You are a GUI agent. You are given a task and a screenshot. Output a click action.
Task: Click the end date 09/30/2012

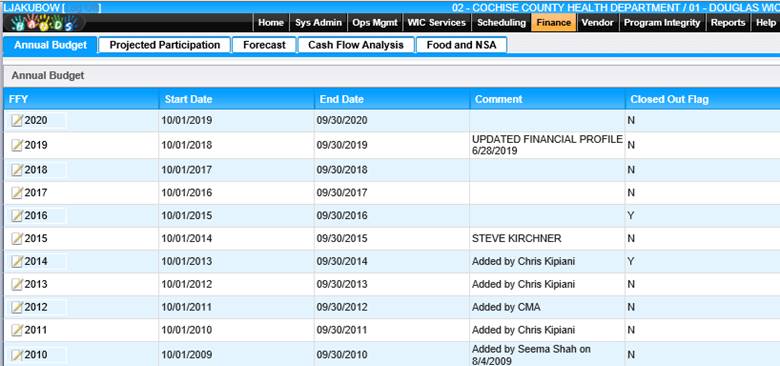pos(342,307)
